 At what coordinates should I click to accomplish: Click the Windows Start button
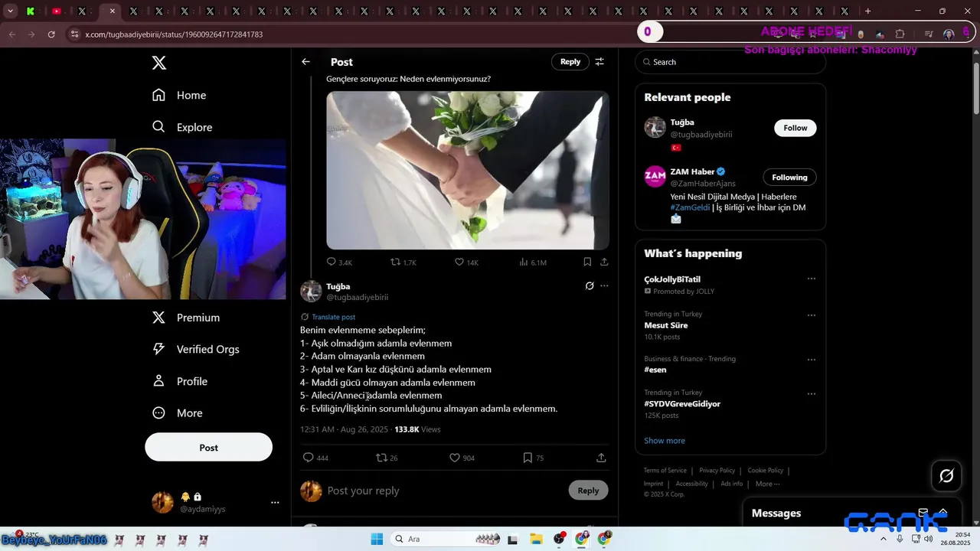(377, 540)
